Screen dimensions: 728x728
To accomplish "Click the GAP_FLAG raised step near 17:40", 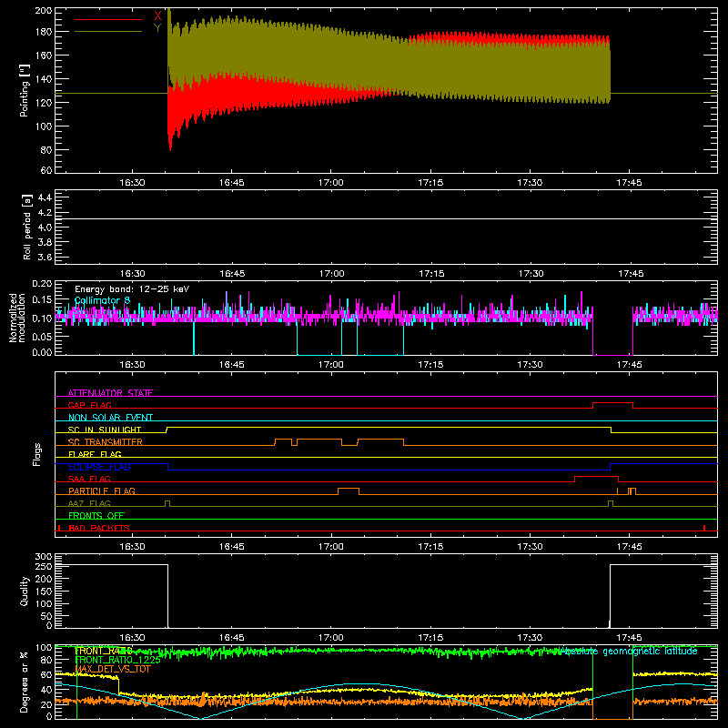I will (612, 403).
